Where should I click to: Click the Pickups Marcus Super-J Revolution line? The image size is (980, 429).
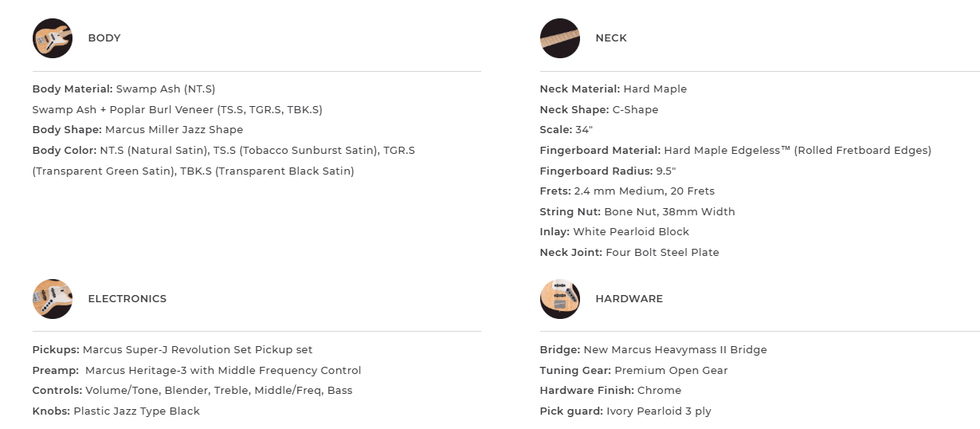(172, 350)
